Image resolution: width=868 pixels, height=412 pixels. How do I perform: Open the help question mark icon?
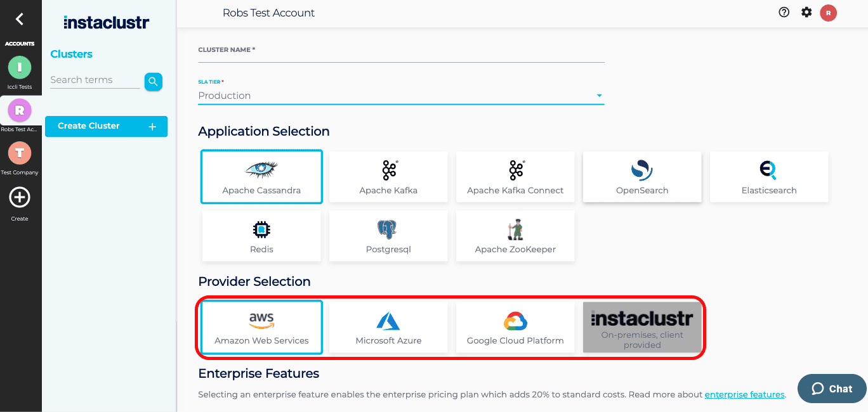tap(784, 12)
